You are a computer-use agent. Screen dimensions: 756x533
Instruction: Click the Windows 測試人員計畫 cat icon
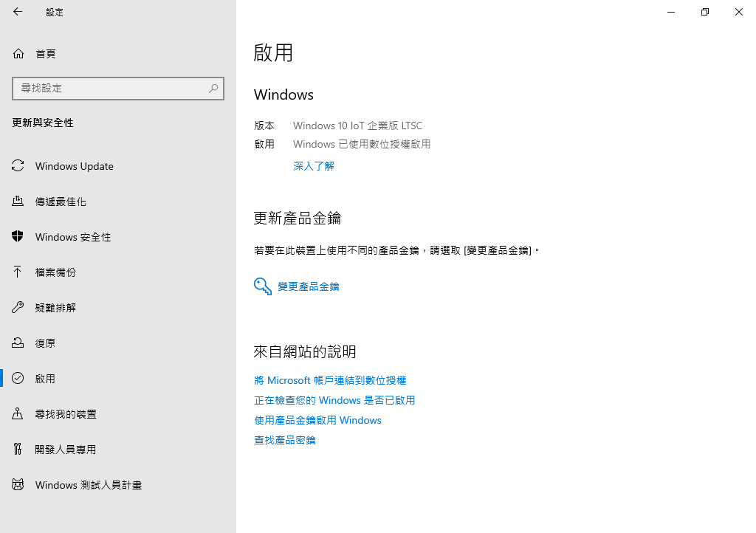pyautogui.click(x=18, y=484)
